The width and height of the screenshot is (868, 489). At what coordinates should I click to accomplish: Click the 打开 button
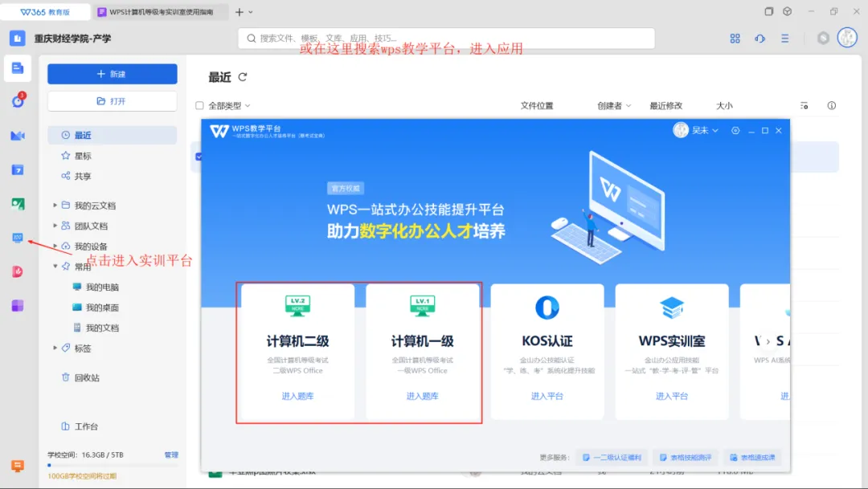point(113,101)
